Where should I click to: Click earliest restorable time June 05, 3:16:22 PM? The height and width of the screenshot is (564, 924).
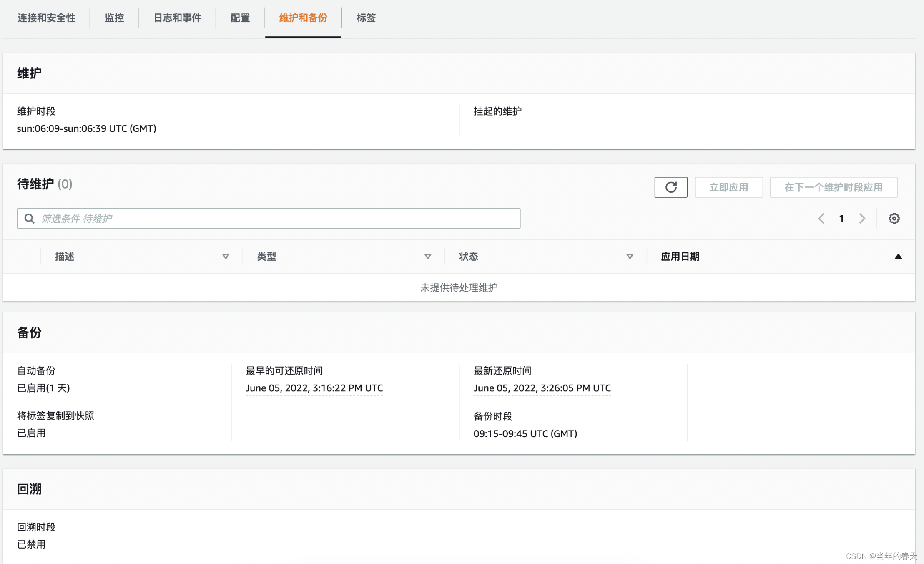(314, 388)
